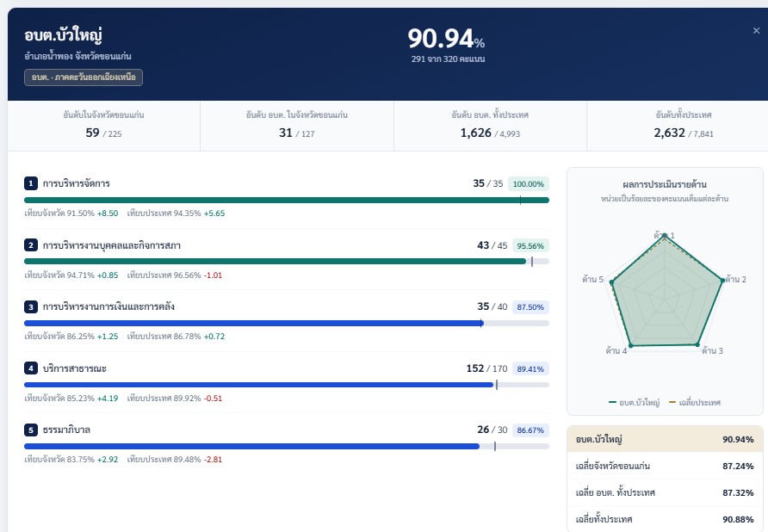Click the อบต. ภาคตะวันออกเฉียงเหนือ tag
The width and height of the screenshot is (768, 532).
[84, 77]
